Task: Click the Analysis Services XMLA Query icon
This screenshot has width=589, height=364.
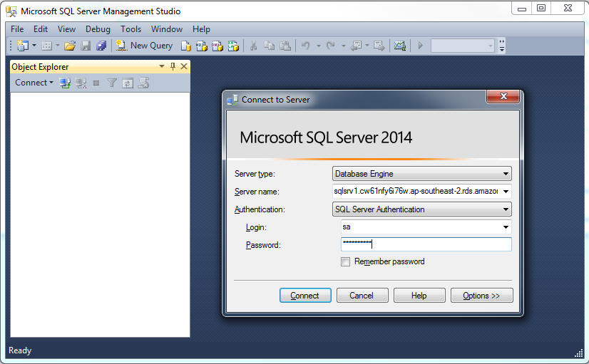Action: 233,46
